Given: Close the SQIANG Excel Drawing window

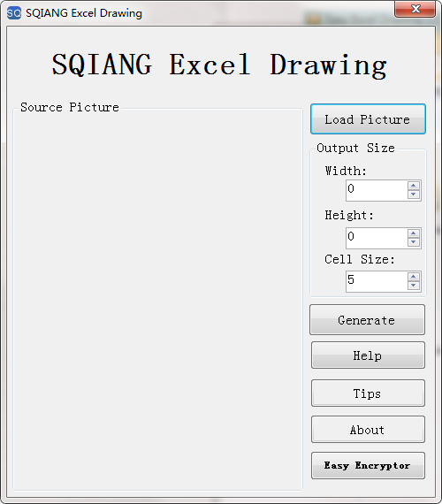Looking at the screenshot, I should 415,9.
